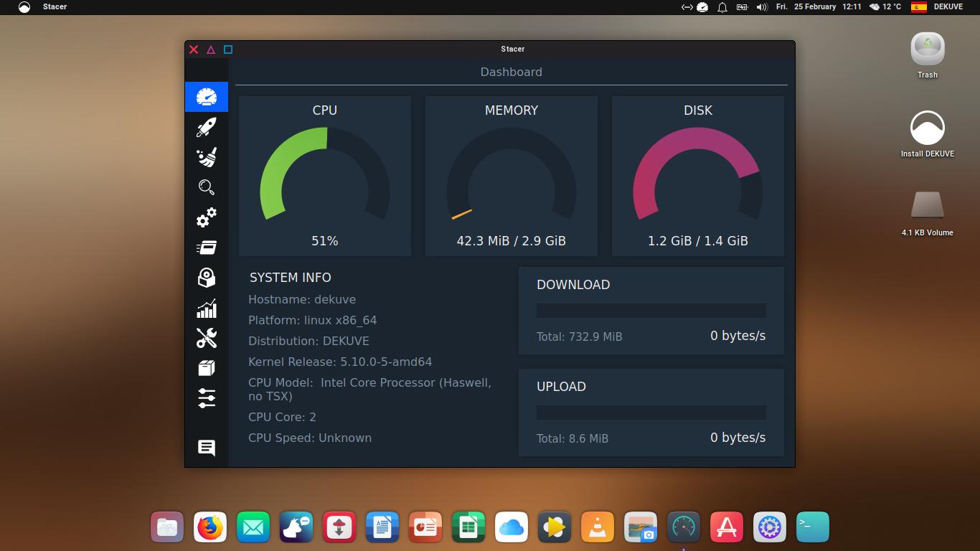This screenshot has height=551, width=980.
Task: Click the '51%' CPU value
Action: [x=325, y=241]
